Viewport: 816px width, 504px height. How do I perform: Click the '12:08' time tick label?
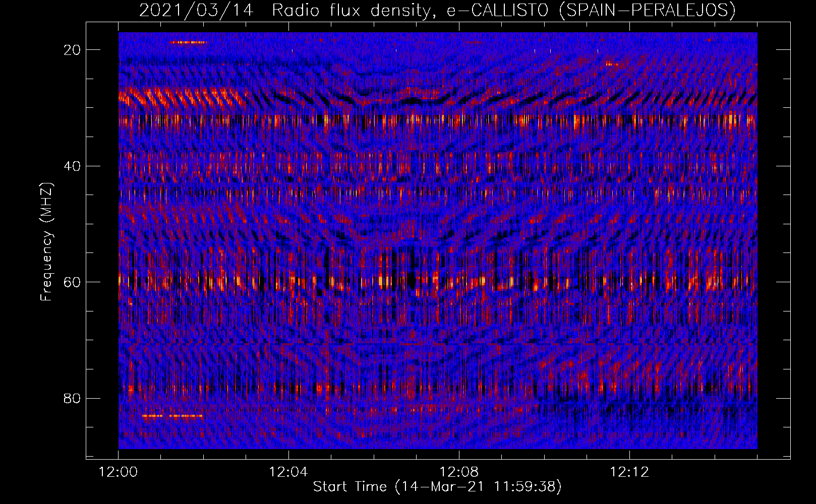click(x=459, y=472)
